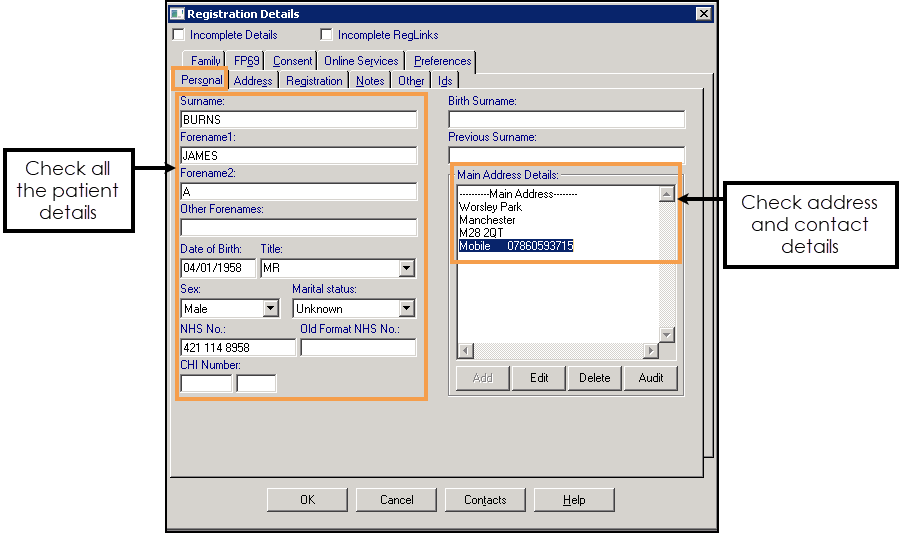Click the Surname input field
The height and width of the screenshot is (533, 901).
click(298, 119)
